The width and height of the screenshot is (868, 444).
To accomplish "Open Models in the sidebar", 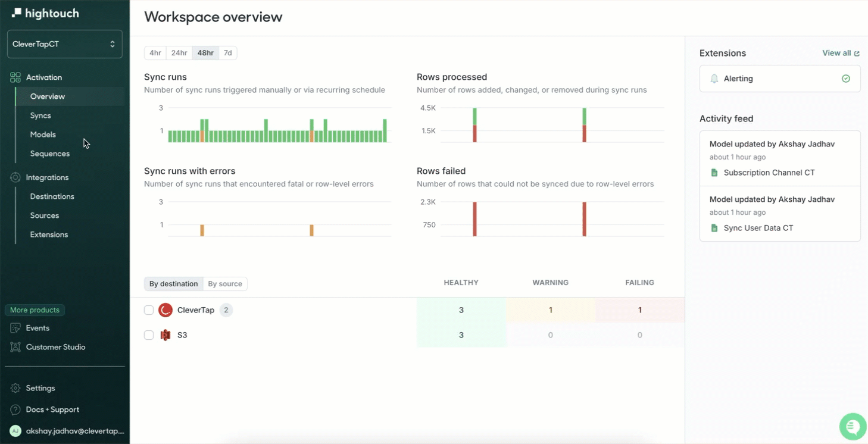I will pos(43,135).
